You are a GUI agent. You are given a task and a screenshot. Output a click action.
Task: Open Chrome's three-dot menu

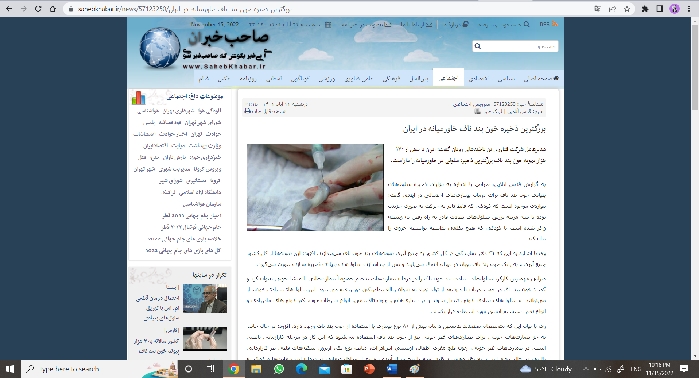689,9
